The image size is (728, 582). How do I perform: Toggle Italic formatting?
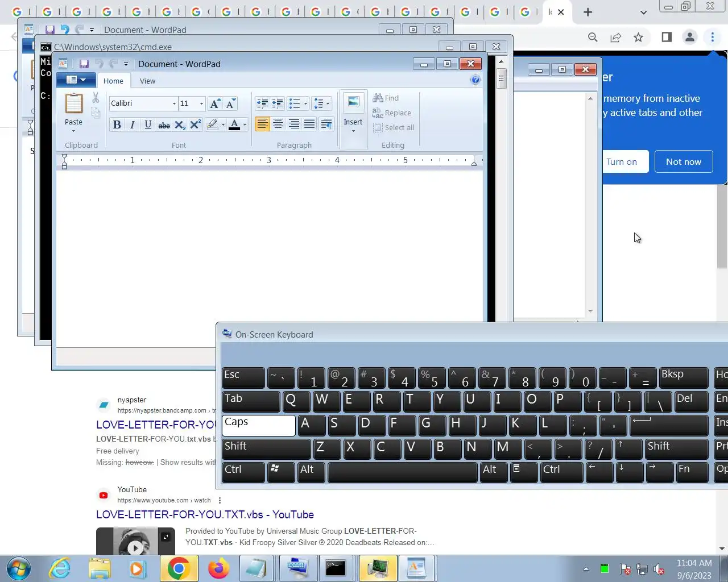[132, 124]
